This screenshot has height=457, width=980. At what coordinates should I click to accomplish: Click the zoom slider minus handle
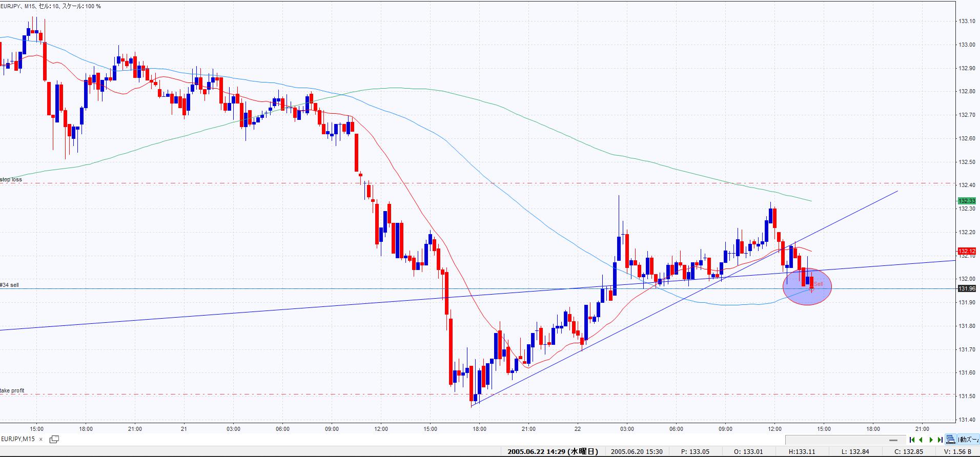tap(894, 440)
